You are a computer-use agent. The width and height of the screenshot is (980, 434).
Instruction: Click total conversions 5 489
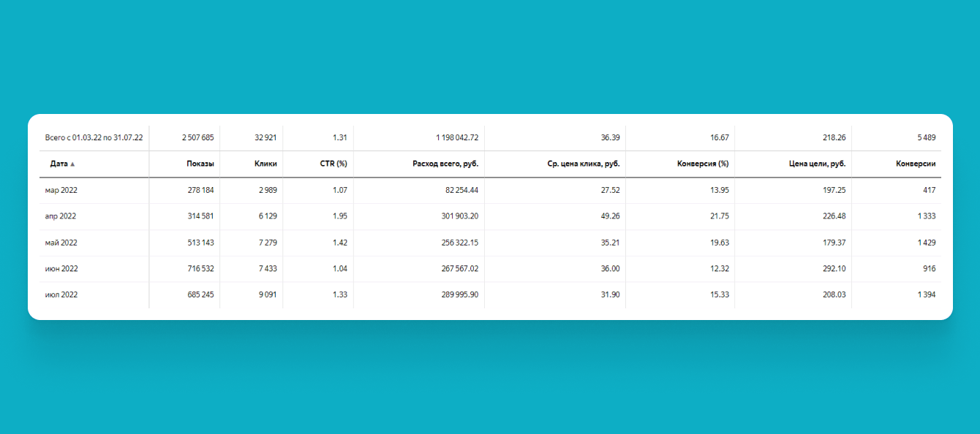click(926, 137)
